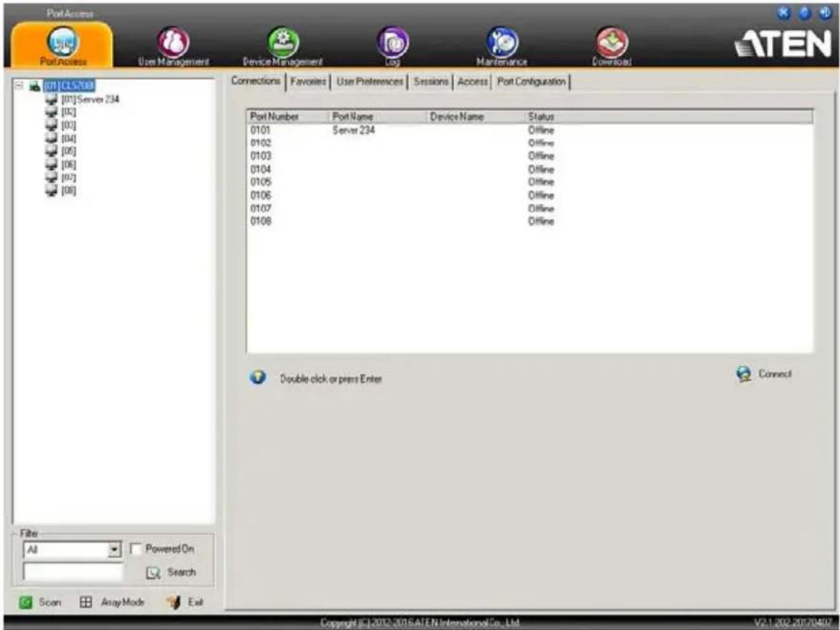Viewport: 840px width, 630px height.
Task: Open the Log icon
Action: tap(393, 42)
